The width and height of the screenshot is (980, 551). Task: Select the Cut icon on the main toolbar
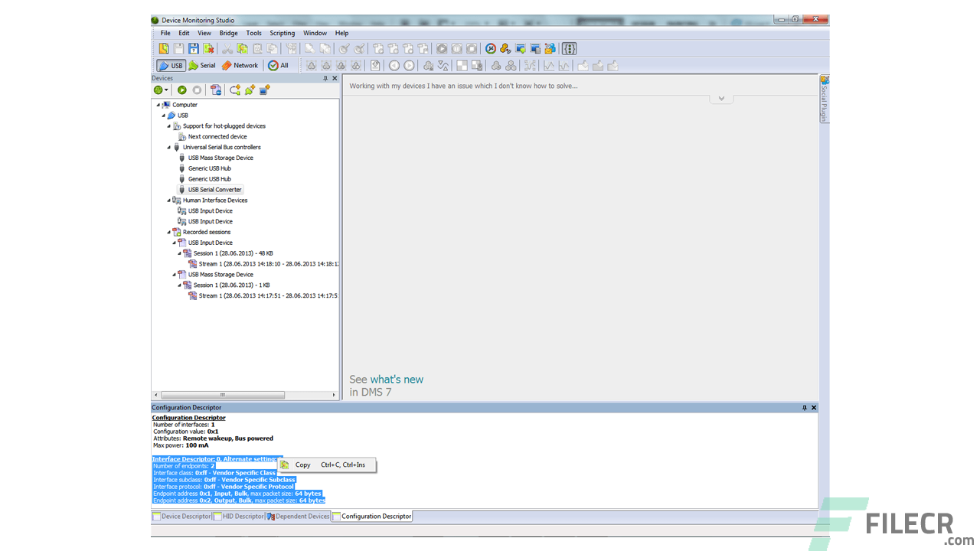click(x=228, y=48)
